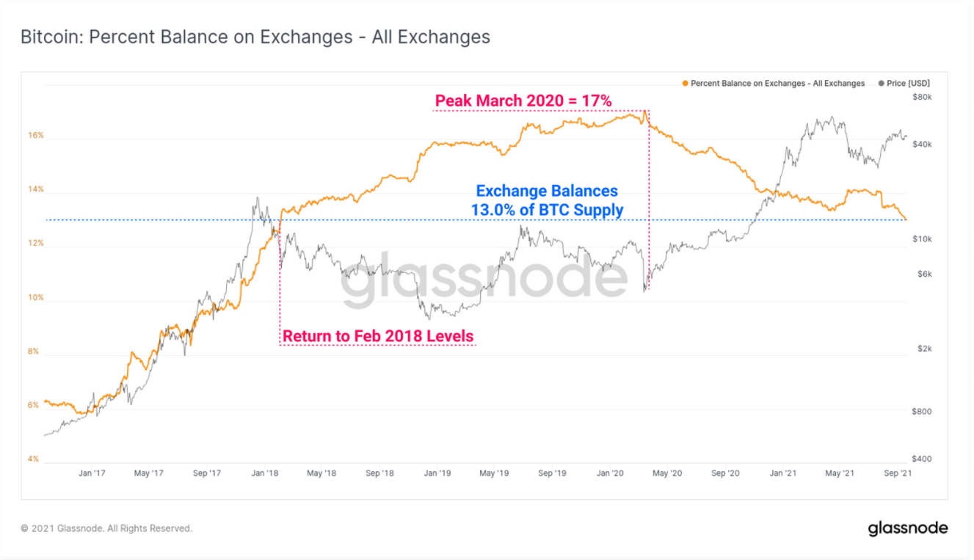The height and width of the screenshot is (560, 974).
Task: Toggle the Percent Balance on Exchanges legend label
Action: click(x=777, y=84)
